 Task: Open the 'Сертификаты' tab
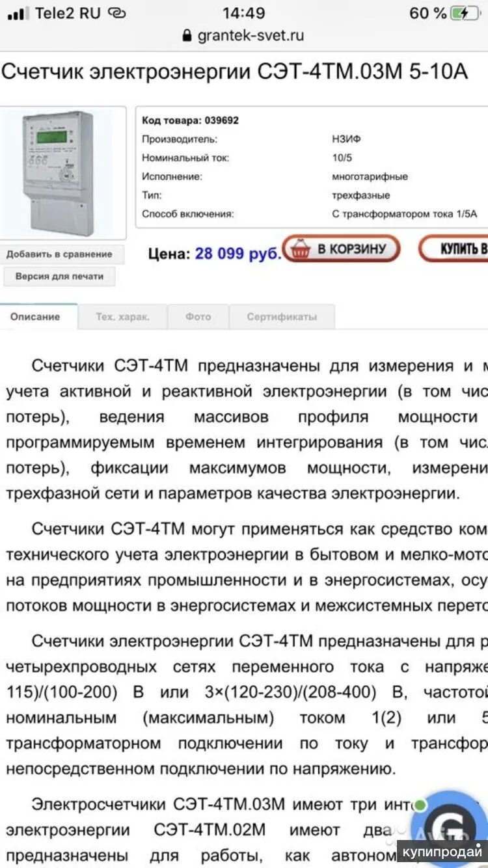(282, 317)
